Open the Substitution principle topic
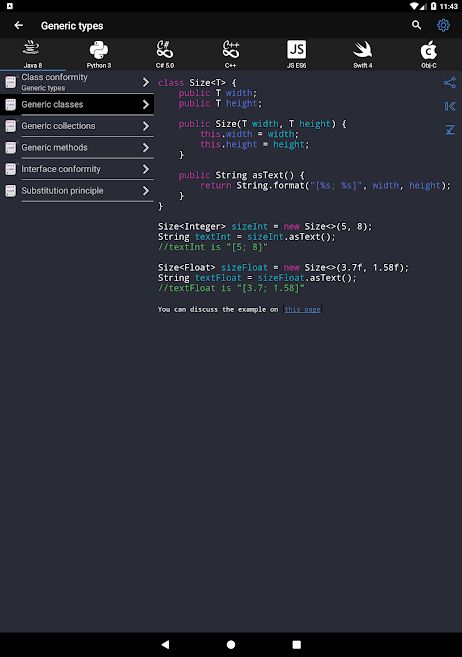Viewport: 462px width, 657px height. click(77, 191)
